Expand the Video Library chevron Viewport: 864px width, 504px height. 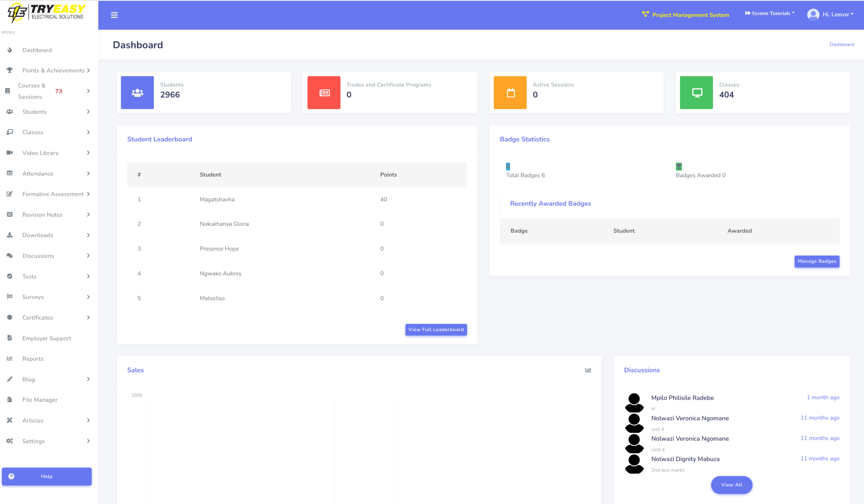coord(88,153)
